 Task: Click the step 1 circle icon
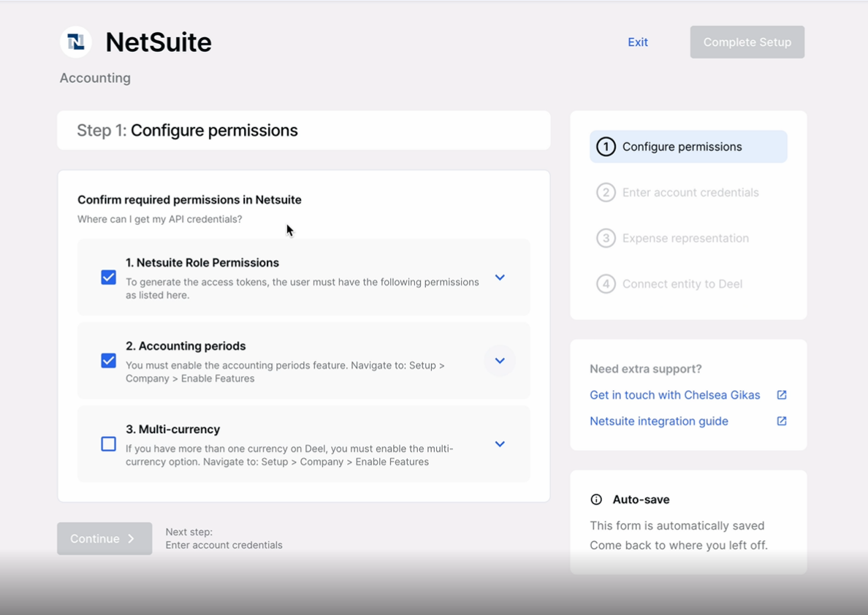click(606, 147)
